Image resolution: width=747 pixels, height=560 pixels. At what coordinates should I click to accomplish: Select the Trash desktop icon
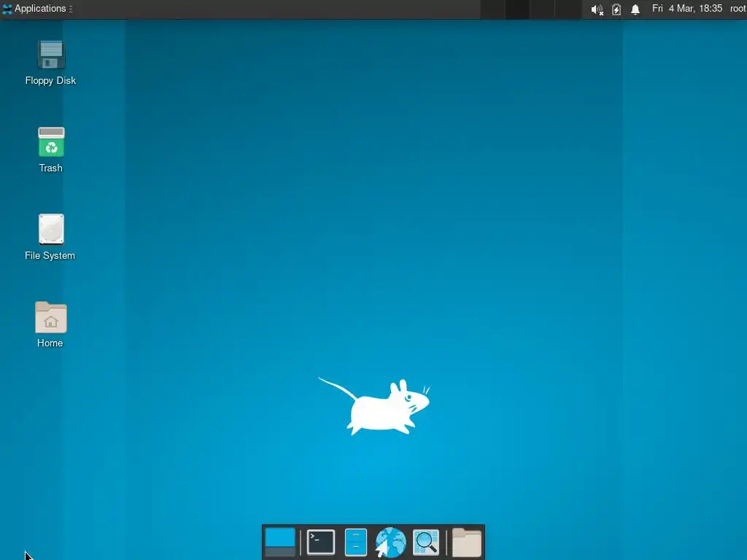click(51, 142)
